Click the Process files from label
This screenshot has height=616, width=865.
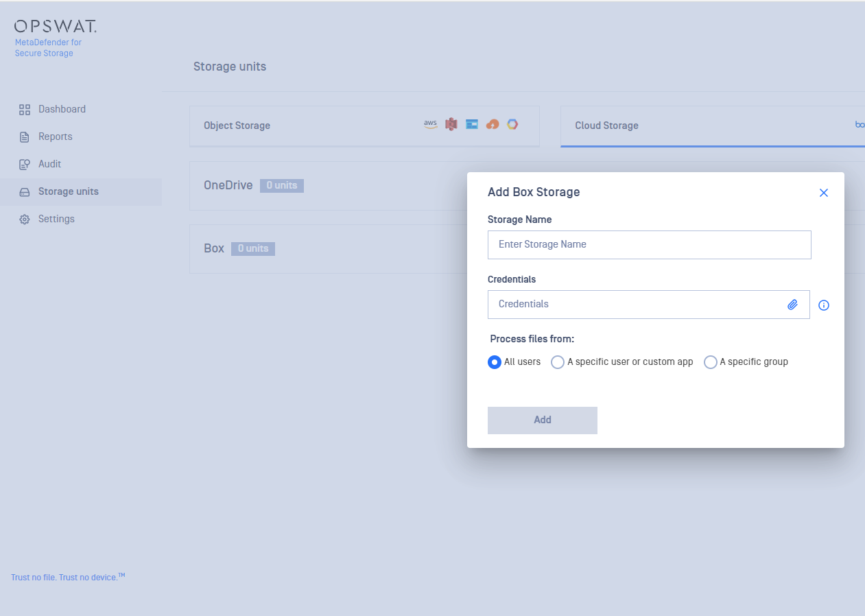[x=532, y=339]
